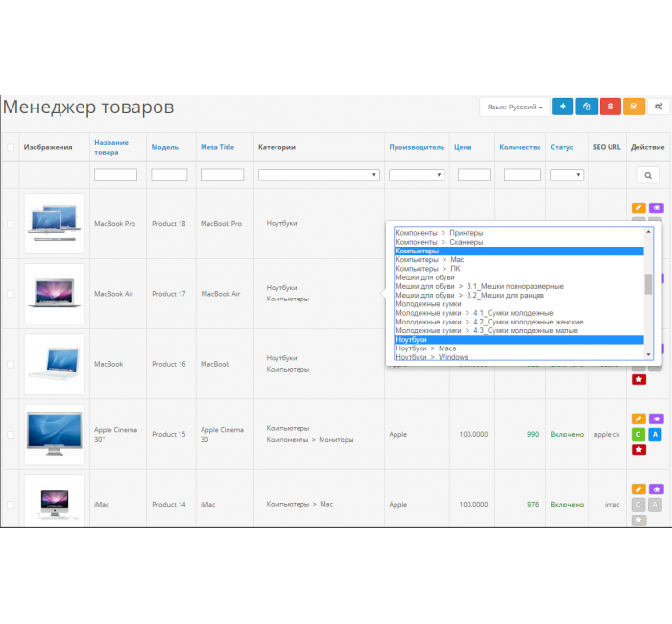Viewport: 672px width, 624px height.
Task: Select 3.2_Мешки для ранцев option
Action: coord(518,296)
